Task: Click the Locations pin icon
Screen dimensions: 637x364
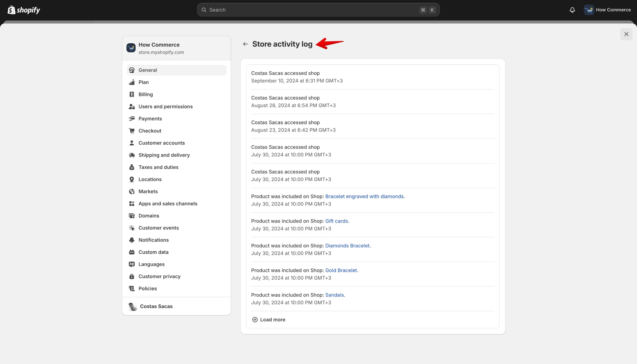Action: click(x=132, y=179)
